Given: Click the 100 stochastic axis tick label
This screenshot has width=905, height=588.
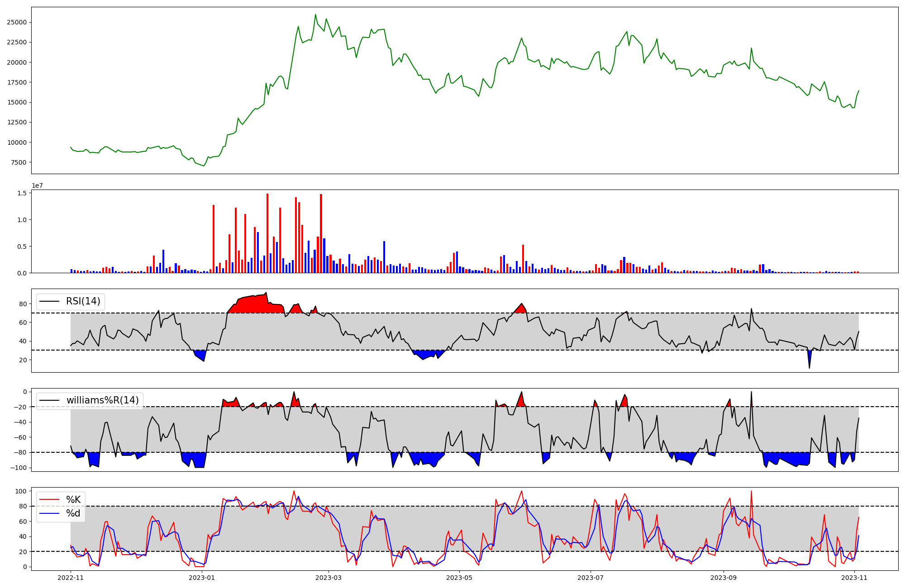Looking at the screenshot, I should coord(21,491).
